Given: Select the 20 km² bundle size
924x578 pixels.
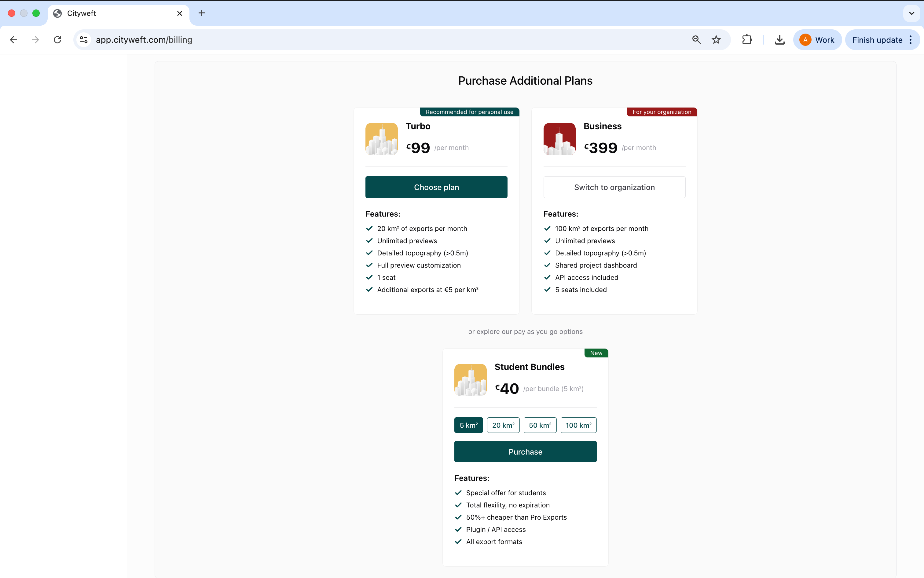Looking at the screenshot, I should pyautogui.click(x=503, y=425).
